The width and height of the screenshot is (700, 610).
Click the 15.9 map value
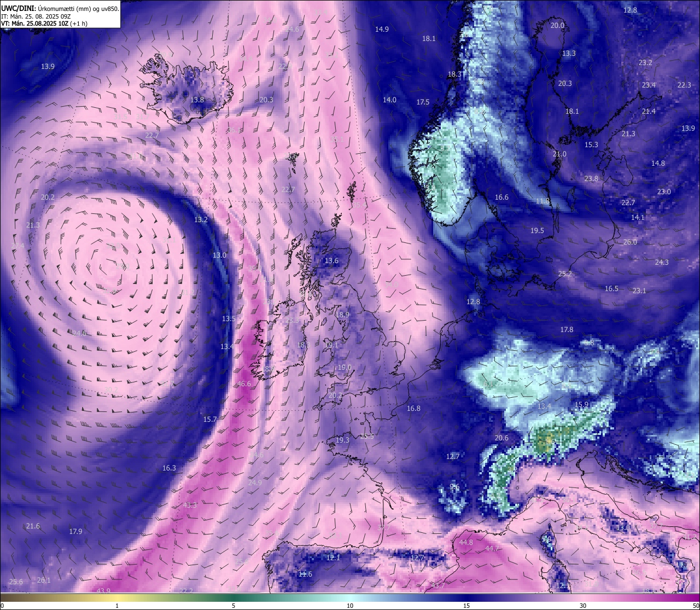[x=581, y=405]
